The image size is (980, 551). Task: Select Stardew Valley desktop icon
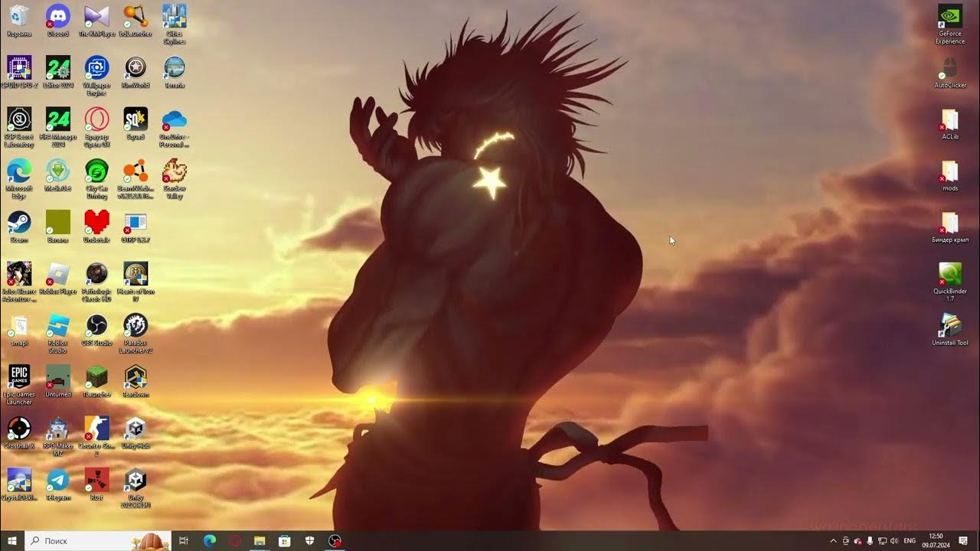[x=175, y=178]
